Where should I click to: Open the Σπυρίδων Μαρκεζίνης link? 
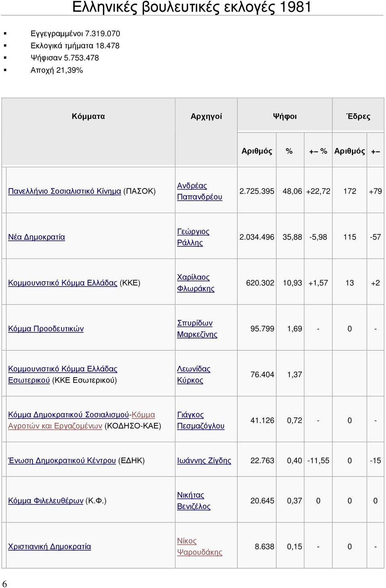coord(197,329)
